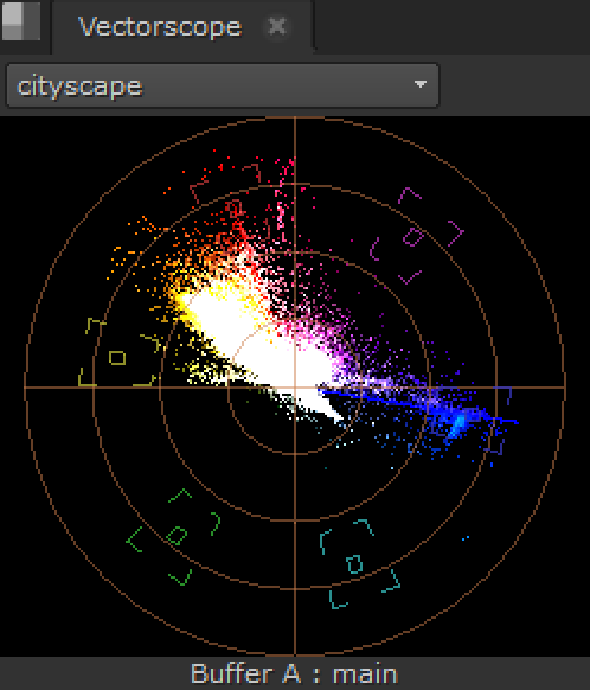Click the cityscape text in the selector
Viewport: 590px width, 690px height.
click(x=80, y=87)
